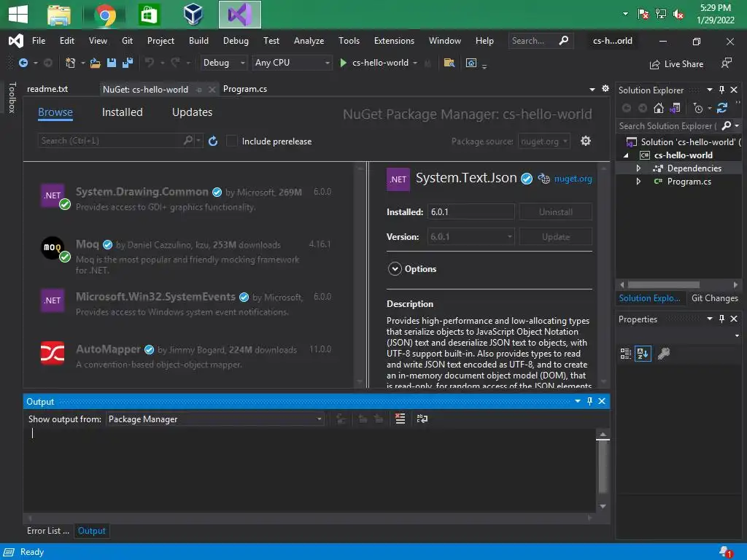This screenshot has width=747, height=560.
Task: Click the notifications bell in status bar
Action: click(x=726, y=552)
